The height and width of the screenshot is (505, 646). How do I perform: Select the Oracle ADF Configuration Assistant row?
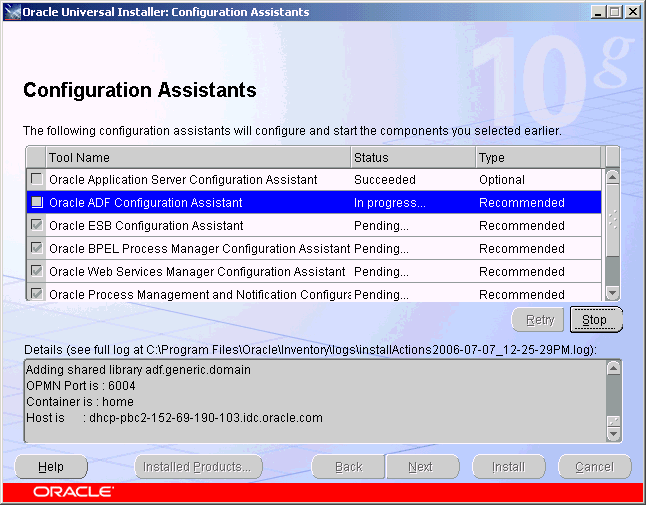(314, 202)
